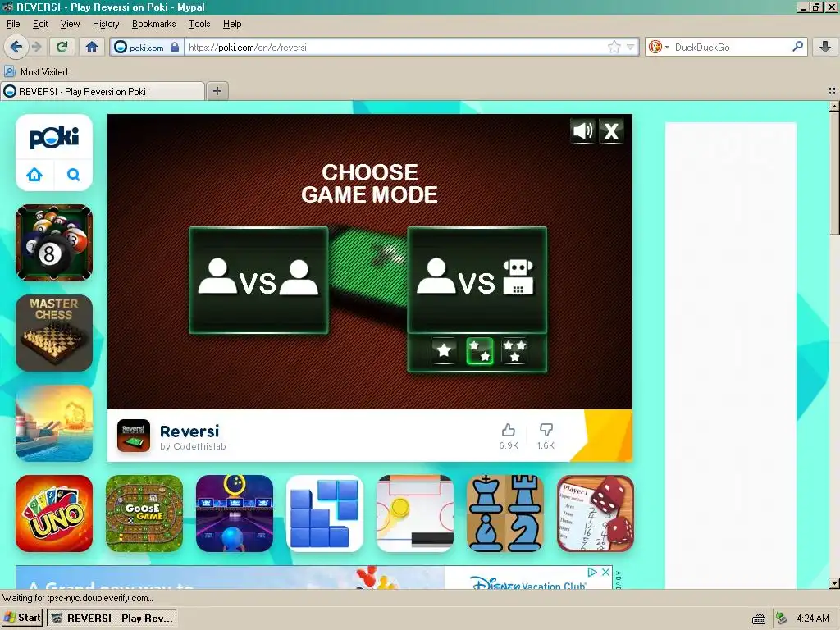Open the Goose Game thumbnail
Screen dimensions: 840x630
(x=144, y=514)
